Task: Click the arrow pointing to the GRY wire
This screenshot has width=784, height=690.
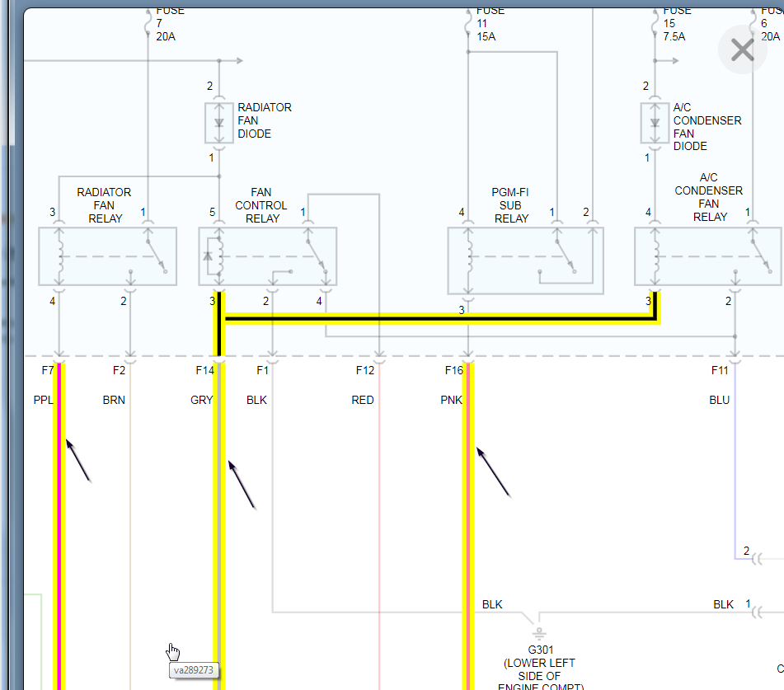Action: coord(242,484)
